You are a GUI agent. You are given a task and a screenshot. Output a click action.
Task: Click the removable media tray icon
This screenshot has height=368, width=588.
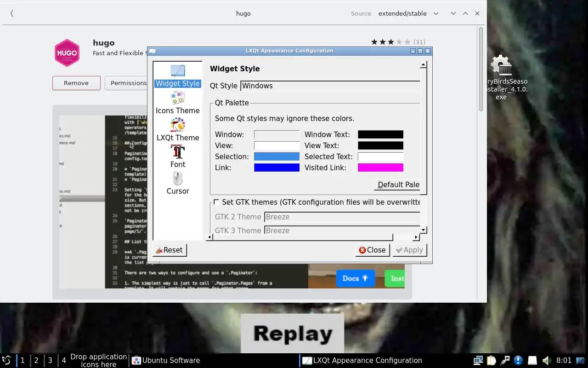tap(532, 361)
